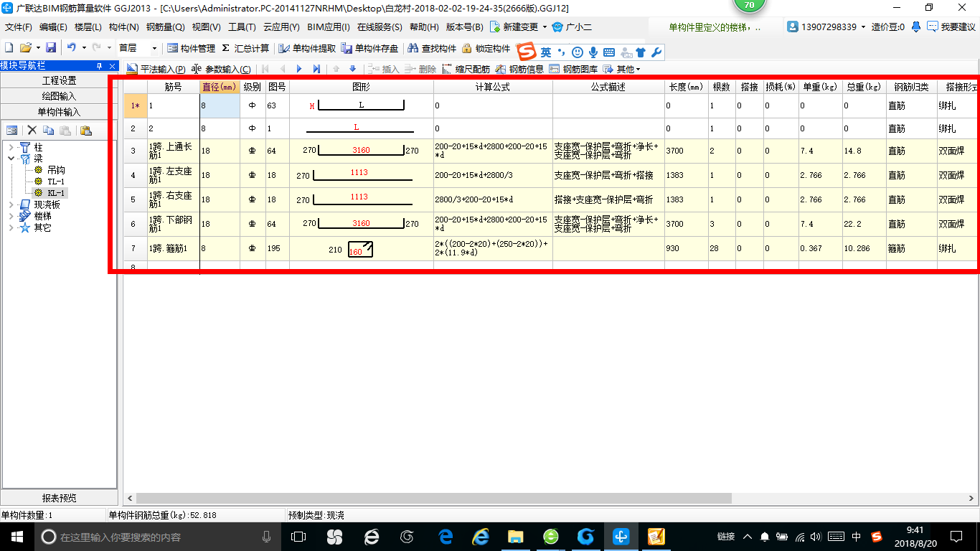Open 报表预览 report preview
Image resolution: width=980 pixels, height=551 pixels.
coord(59,498)
